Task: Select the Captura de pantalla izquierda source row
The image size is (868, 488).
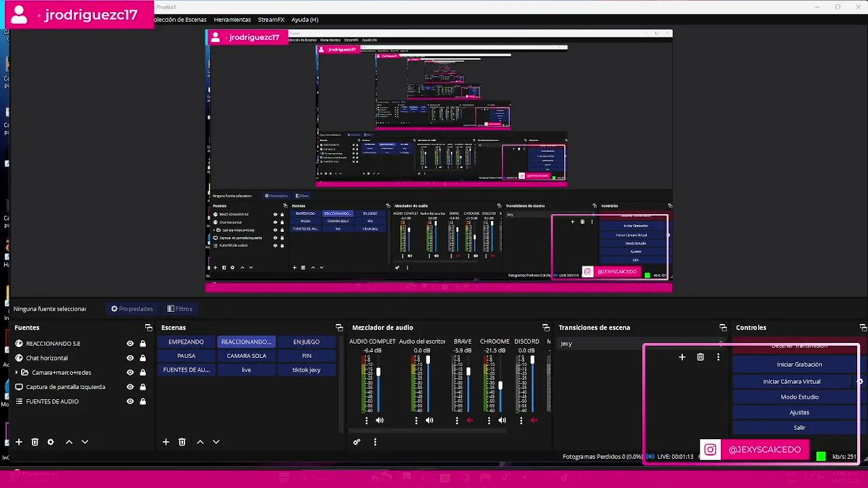Action: pos(81,387)
